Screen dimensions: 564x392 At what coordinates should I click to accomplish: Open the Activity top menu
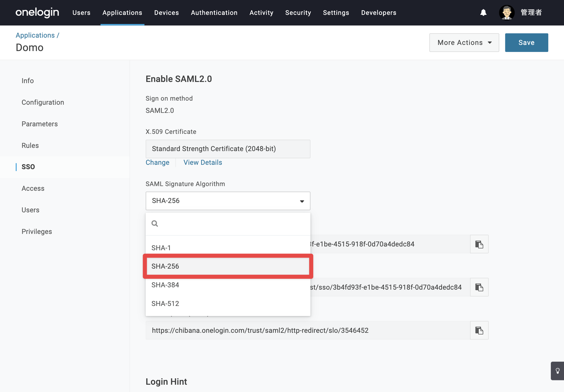click(x=261, y=13)
